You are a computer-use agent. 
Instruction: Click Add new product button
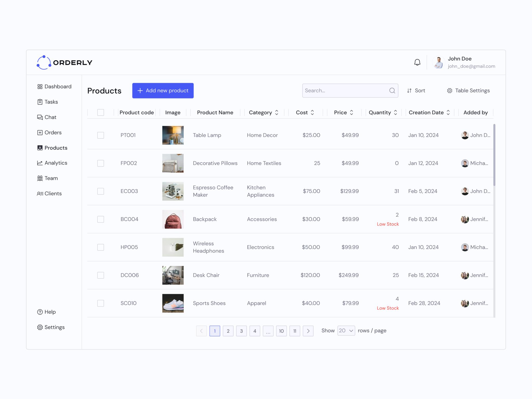tap(163, 91)
